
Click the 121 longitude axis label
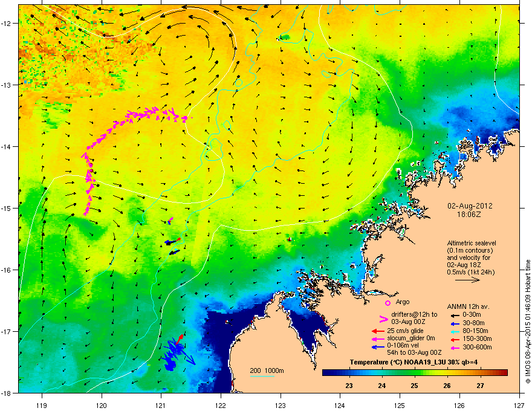pyautogui.click(x=161, y=405)
